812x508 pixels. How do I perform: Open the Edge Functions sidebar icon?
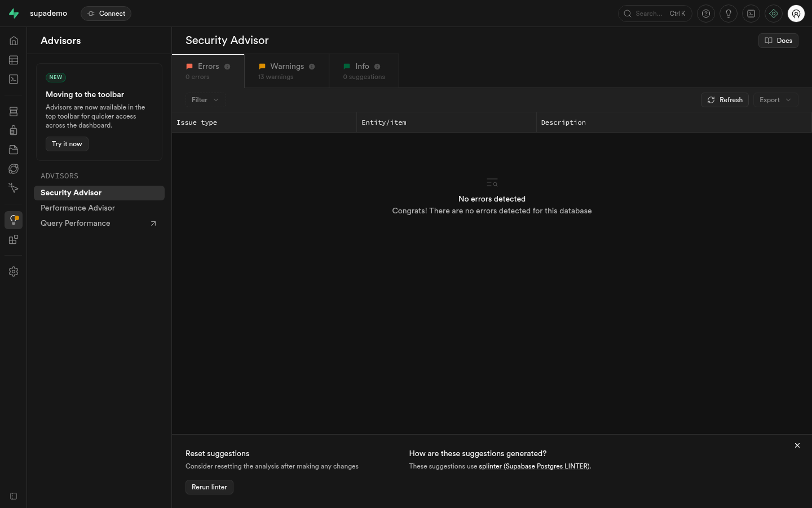(14, 169)
